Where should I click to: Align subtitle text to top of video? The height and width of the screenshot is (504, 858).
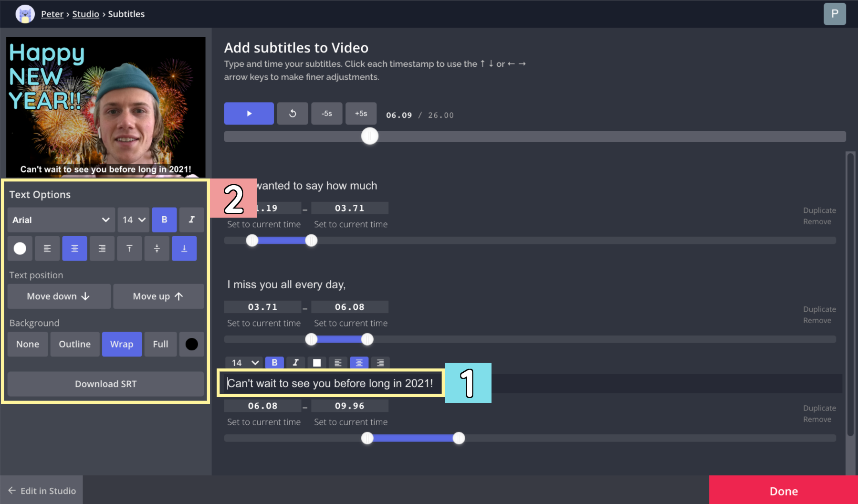point(129,248)
